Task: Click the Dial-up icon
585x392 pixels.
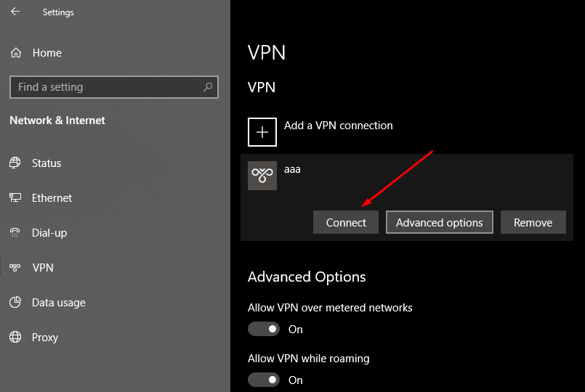Action: [15, 232]
